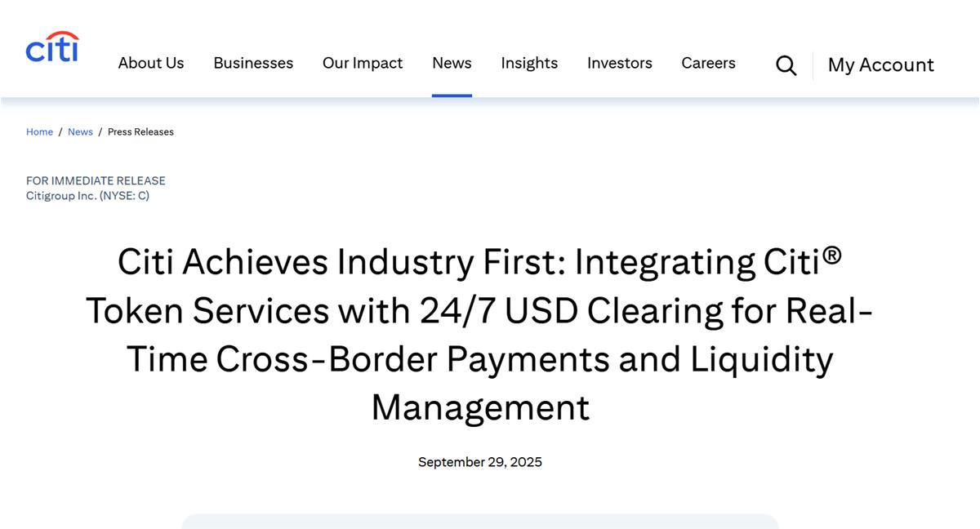Open the About Us menu
Image resolution: width=980 pixels, height=529 pixels.
pyautogui.click(x=151, y=64)
